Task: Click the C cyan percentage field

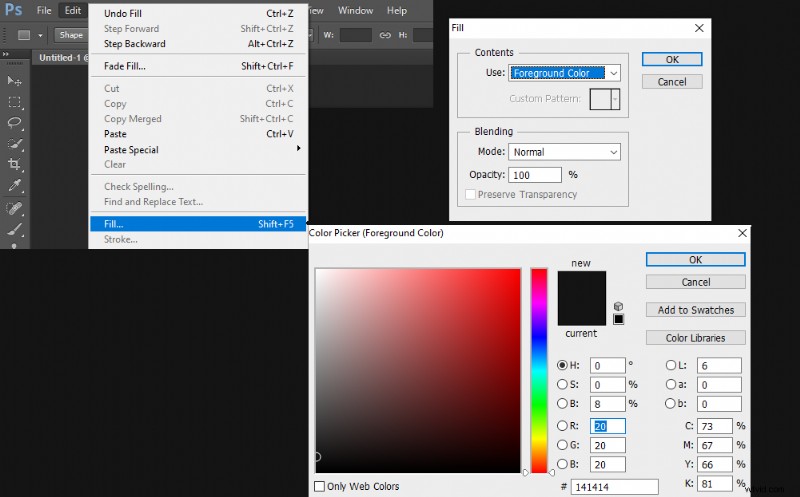Action: tap(714, 426)
